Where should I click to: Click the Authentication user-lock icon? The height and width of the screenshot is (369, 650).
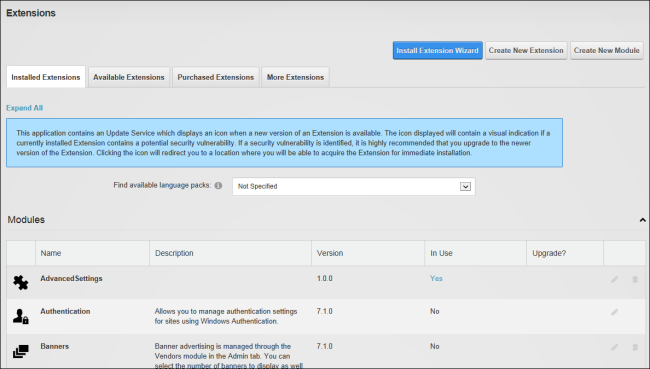[20, 316]
